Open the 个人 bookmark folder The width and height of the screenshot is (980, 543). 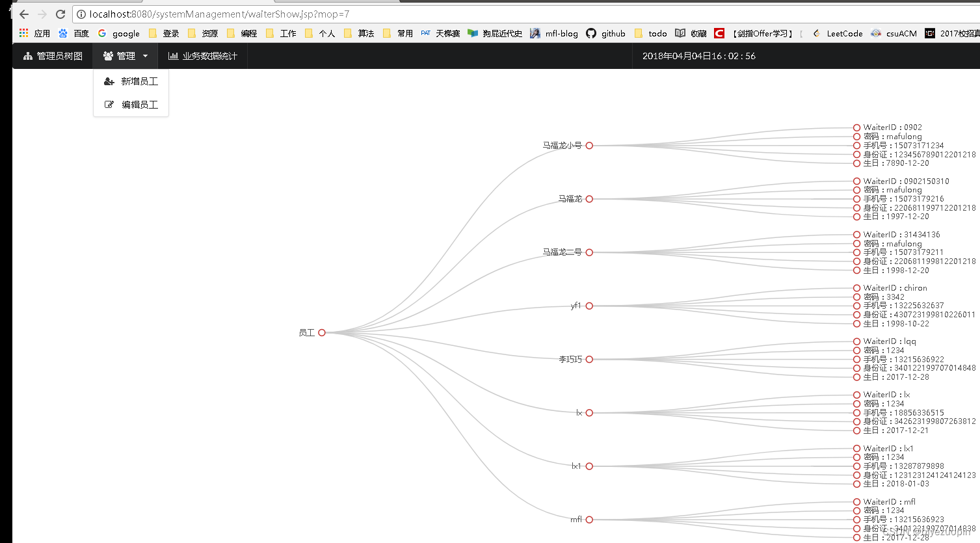[320, 33]
